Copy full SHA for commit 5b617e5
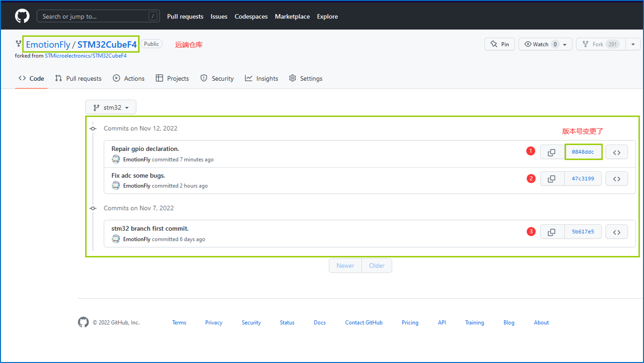The height and width of the screenshot is (363, 644). [552, 232]
